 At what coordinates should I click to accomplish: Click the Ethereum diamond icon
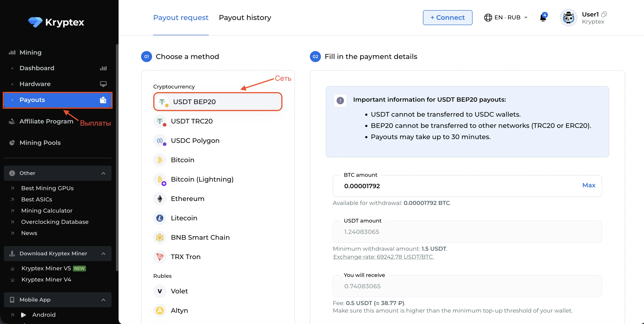point(160,199)
